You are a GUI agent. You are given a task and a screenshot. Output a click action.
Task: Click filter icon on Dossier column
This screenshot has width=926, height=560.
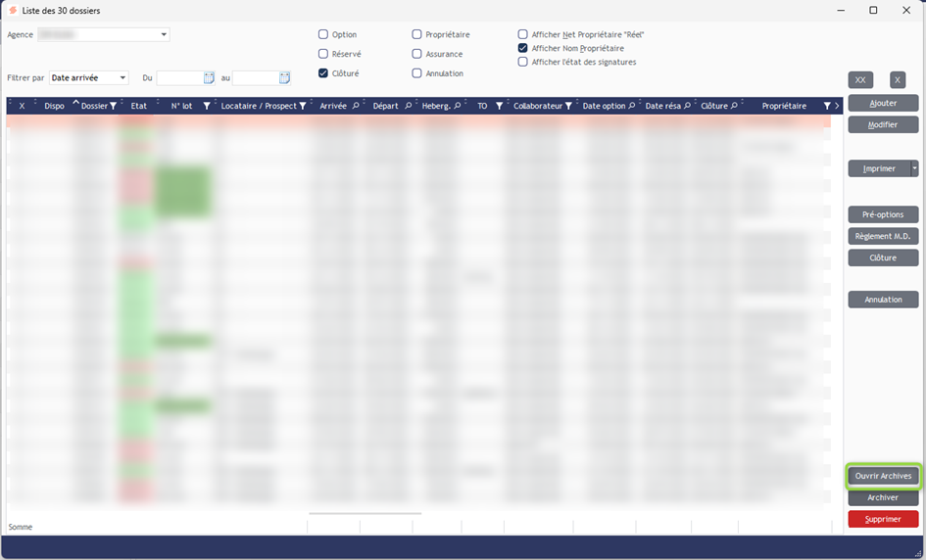(x=113, y=106)
